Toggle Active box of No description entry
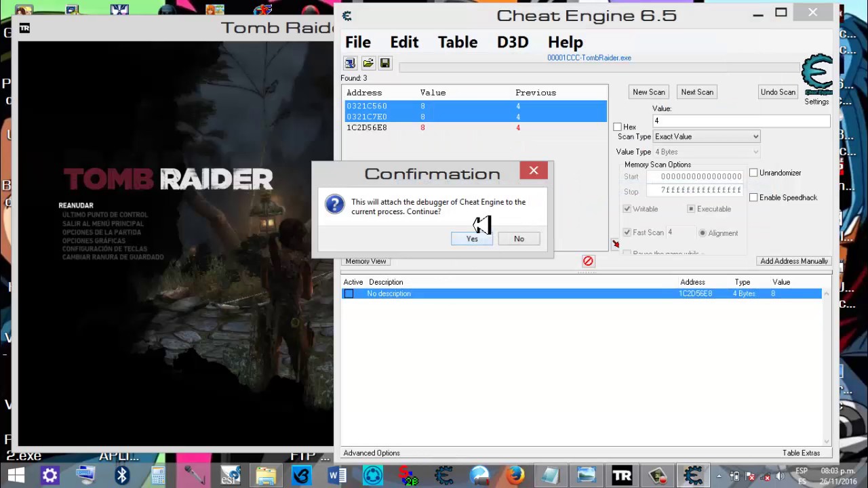 click(349, 293)
